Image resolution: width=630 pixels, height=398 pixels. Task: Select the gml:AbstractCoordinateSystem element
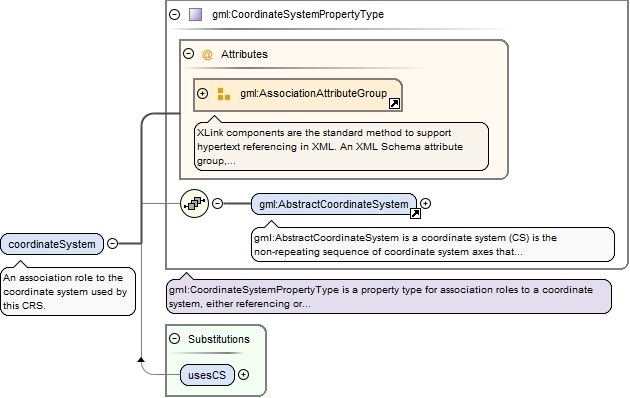pos(334,204)
